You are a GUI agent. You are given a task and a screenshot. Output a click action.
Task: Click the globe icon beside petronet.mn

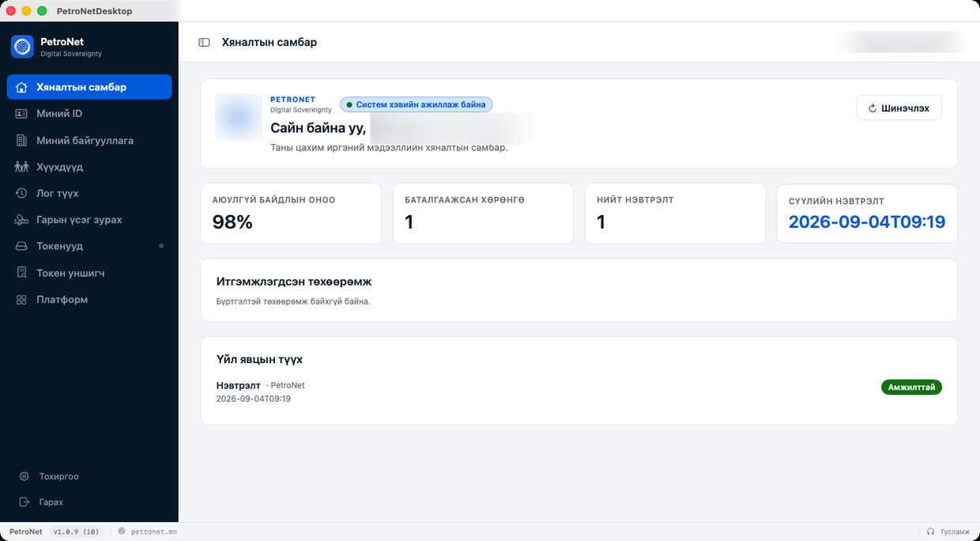tap(122, 532)
